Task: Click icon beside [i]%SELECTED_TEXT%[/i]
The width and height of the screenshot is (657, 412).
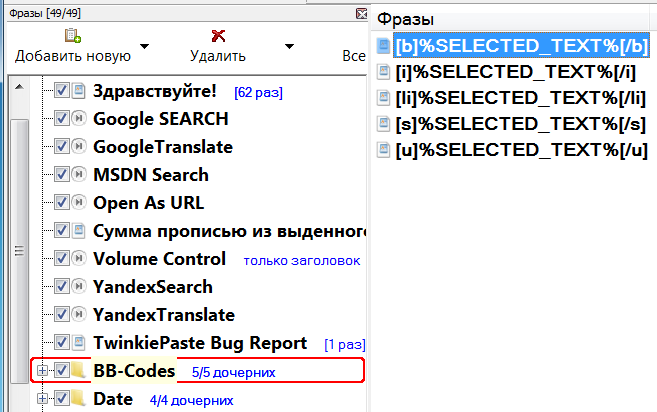Action: tap(383, 72)
